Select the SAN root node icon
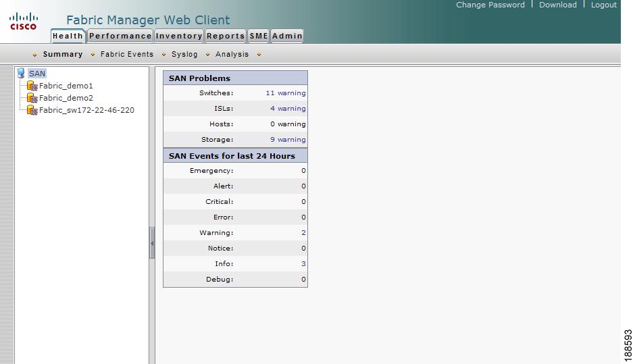Image resolution: width=633 pixels, height=364 pixels. coord(21,73)
